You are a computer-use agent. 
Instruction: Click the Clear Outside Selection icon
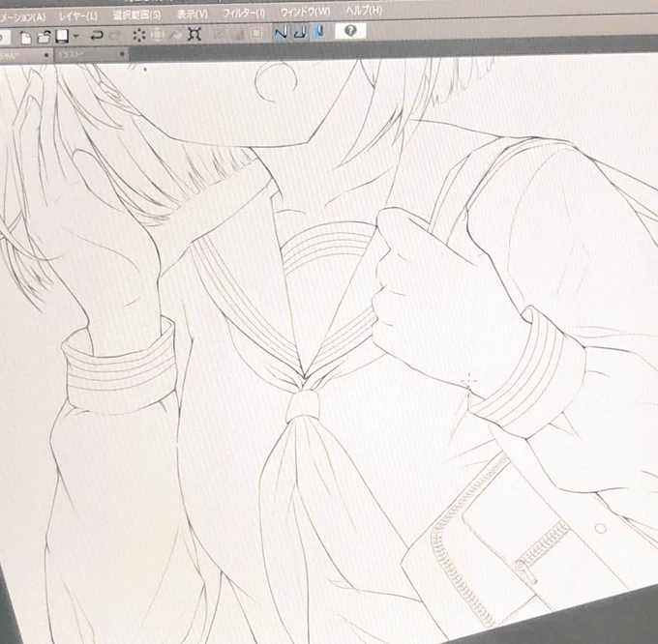[x=158, y=35]
